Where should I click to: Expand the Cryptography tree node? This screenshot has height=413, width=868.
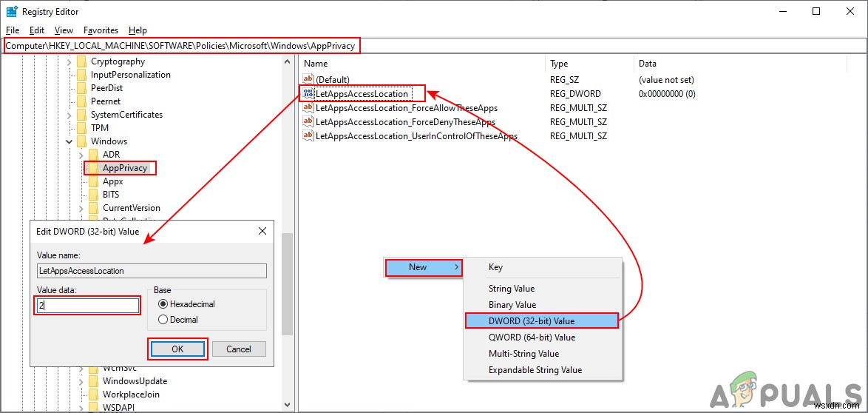pos(69,62)
